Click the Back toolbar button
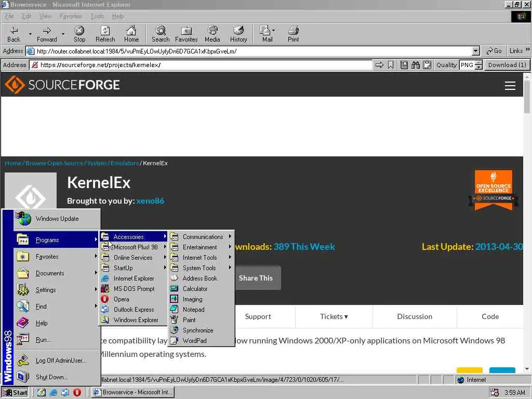This screenshot has height=399, width=532. [14, 34]
